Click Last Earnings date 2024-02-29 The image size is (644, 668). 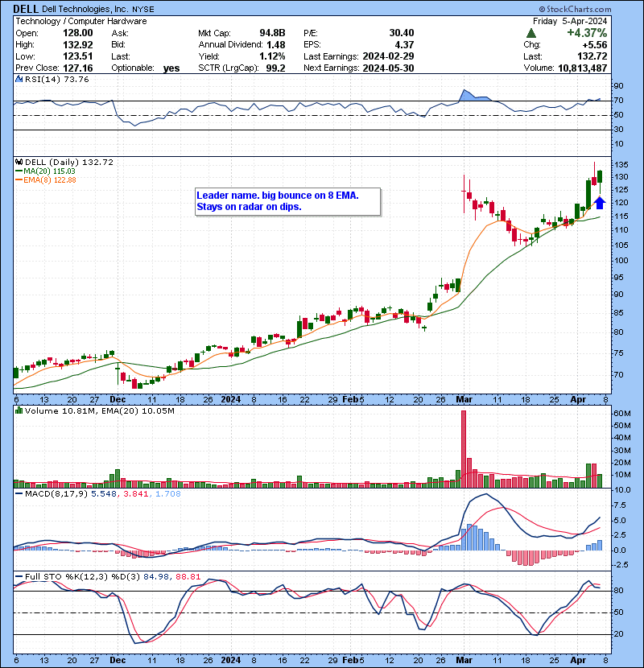pos(388,56)
